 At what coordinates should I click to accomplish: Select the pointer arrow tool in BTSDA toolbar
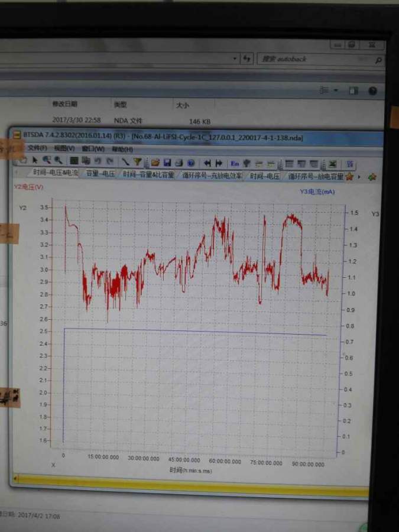pyautogui.click(x=35, y=160)
